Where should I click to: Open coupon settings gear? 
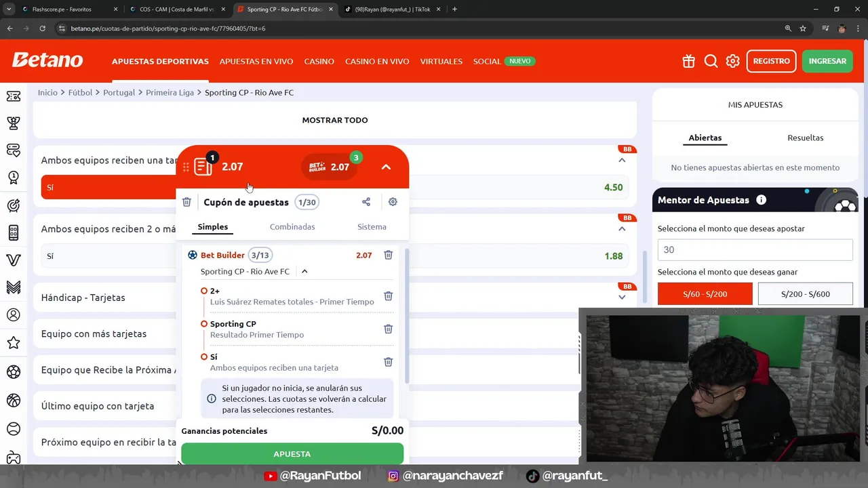click(393, 202)
